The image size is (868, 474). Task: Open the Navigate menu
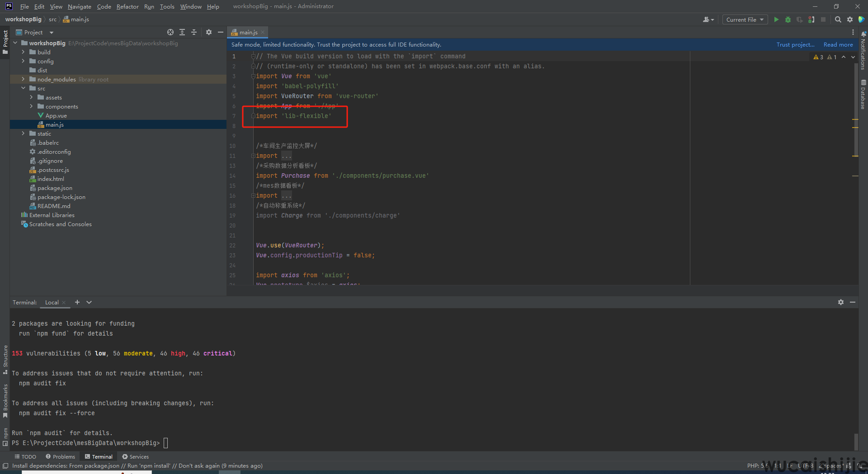click(80, 6)
